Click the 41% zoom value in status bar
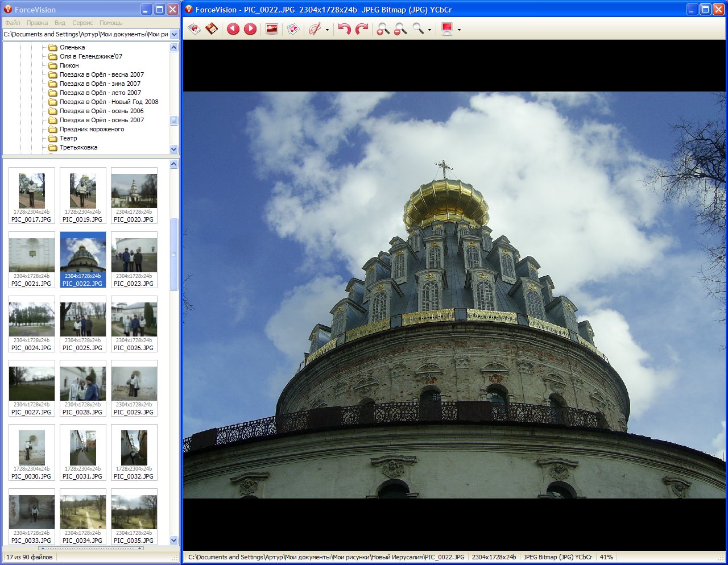 (x=606, y=557)
